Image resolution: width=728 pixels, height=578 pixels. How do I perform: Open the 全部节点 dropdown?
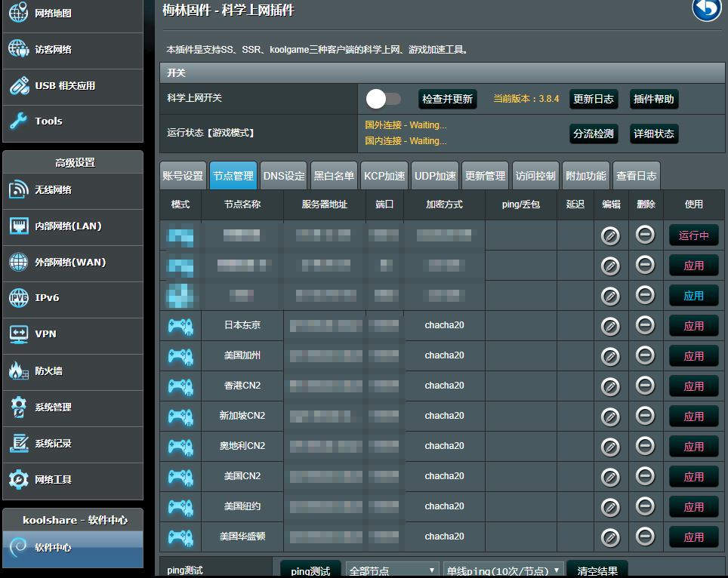pos(392,570)
